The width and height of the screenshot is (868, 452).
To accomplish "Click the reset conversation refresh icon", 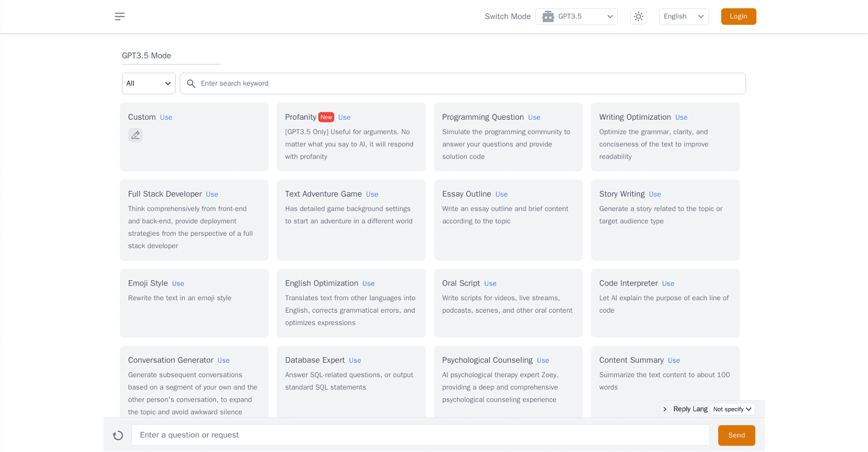I will (118, 435).
